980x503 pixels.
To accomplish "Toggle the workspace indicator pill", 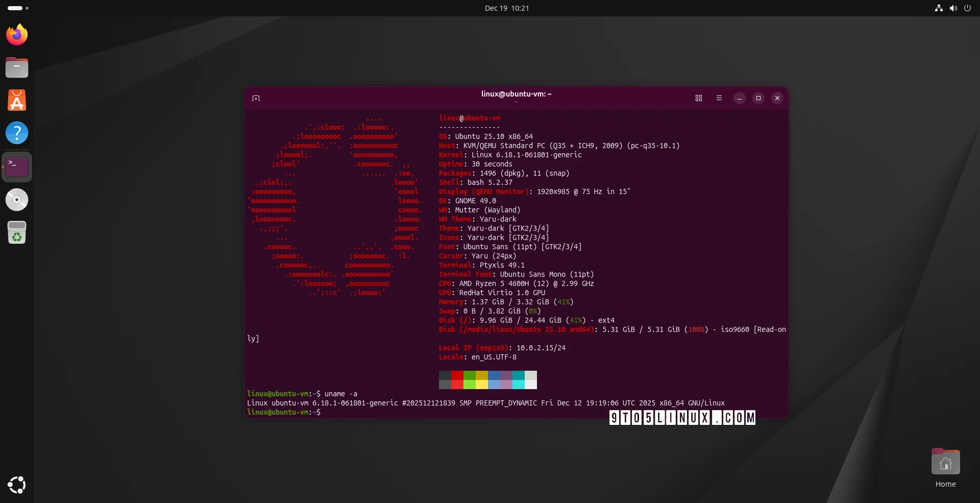I will coord(15,8).
